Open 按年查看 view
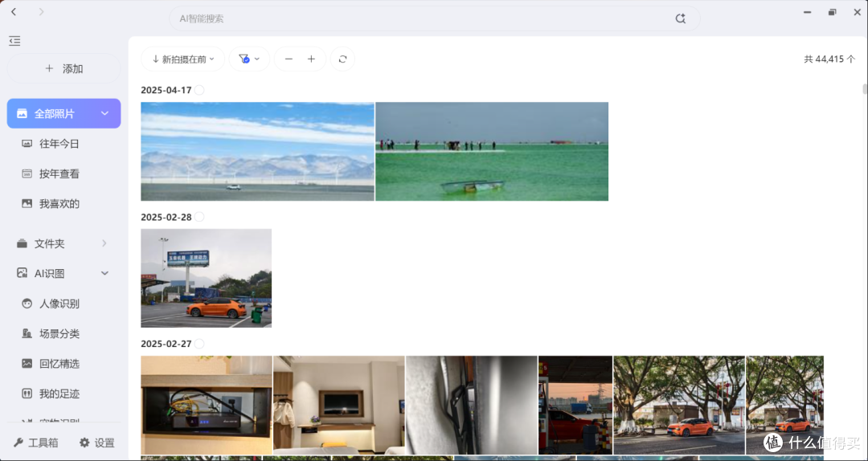Screen dimensions: 868x461 coord(63,173)
